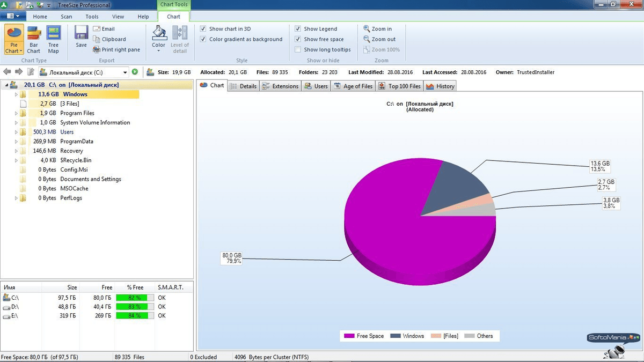644x362 pixels.
Task: Open the drive selection combo box
Action: pyautogui.click(x=125, y=71)
